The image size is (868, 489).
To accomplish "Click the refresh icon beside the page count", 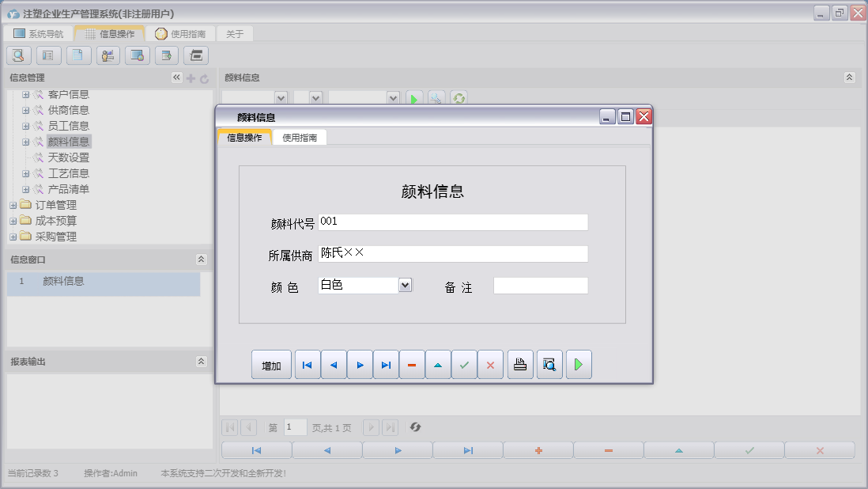I will coord(415,427).
